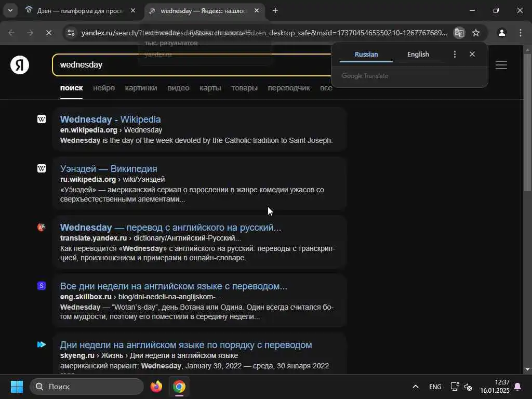
Task: Click the Yandex search field containing wednesday
Action: (192, 65)
